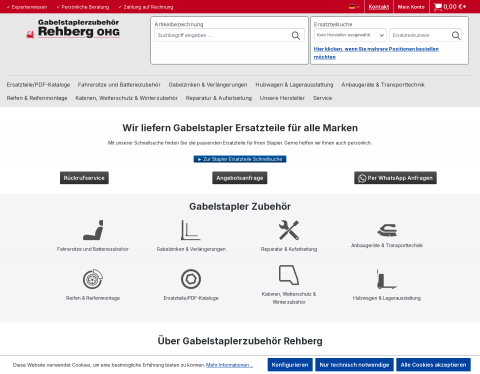Click Nur technisch notwendige button
480x374 pixels.
click(354, 365)
